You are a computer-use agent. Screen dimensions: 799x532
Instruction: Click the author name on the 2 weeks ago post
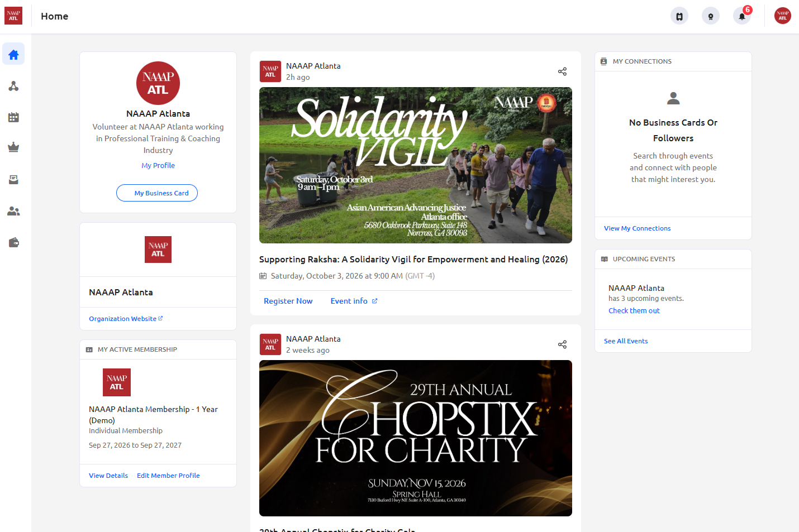pos(313,339)
